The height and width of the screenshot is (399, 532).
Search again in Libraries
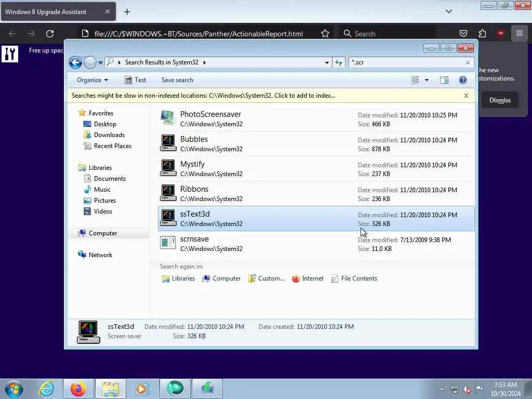coord(179,278)
